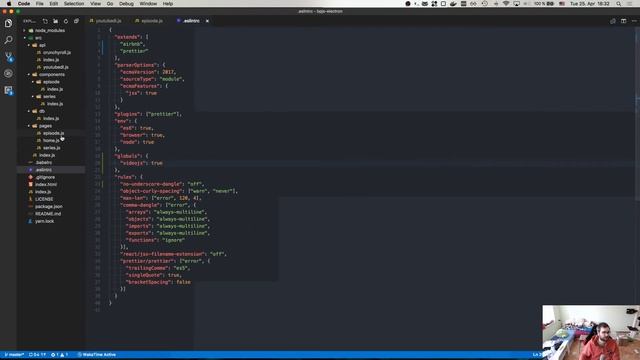This screenshot has height=360, width=640.
Task: Open home.js in the pages folder
Action: tap(51, 141)
